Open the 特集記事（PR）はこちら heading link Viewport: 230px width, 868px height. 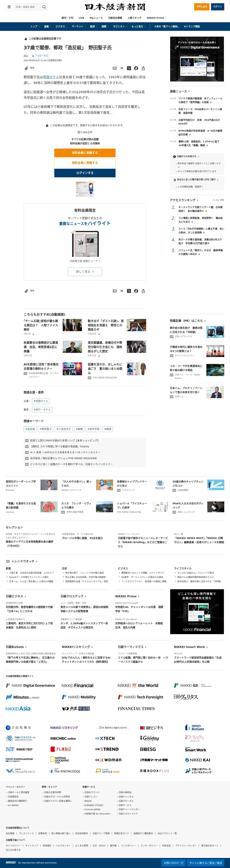point(188,321)
